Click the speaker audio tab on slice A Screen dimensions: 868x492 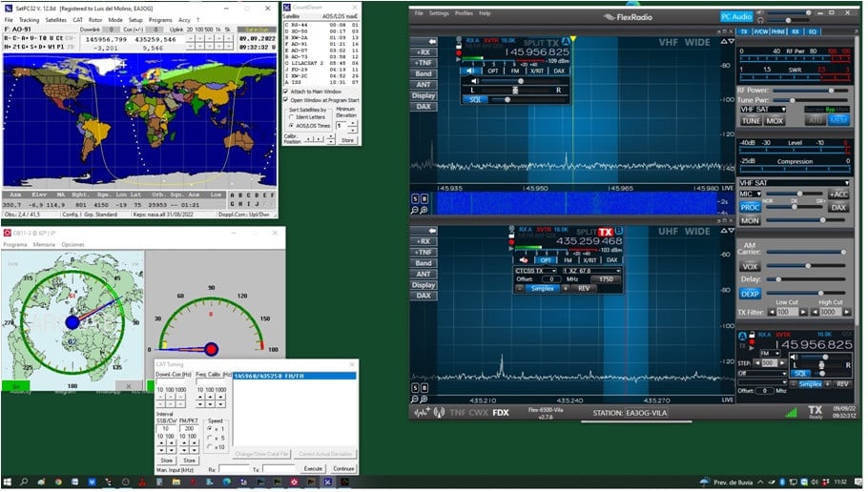coord(470,71)
